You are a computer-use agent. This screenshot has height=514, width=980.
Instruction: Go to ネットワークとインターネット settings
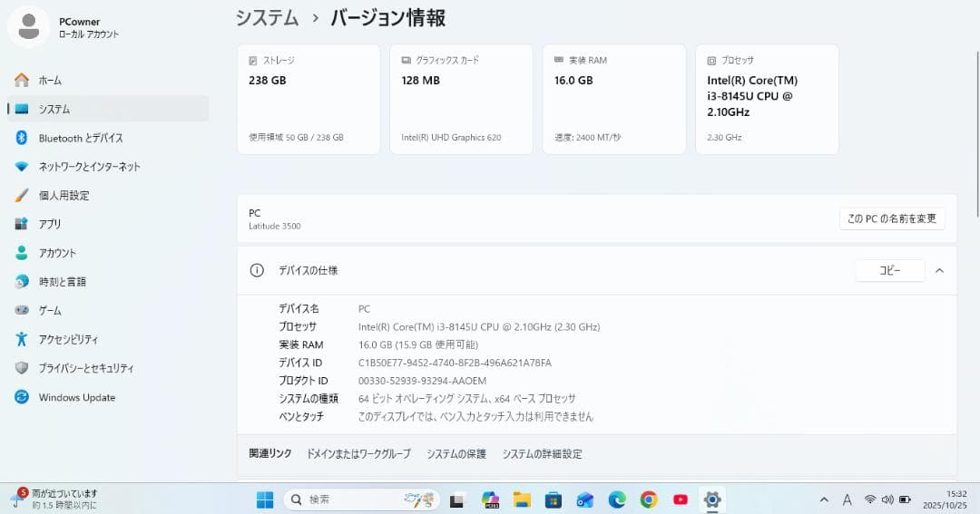[x=107, y=167]
